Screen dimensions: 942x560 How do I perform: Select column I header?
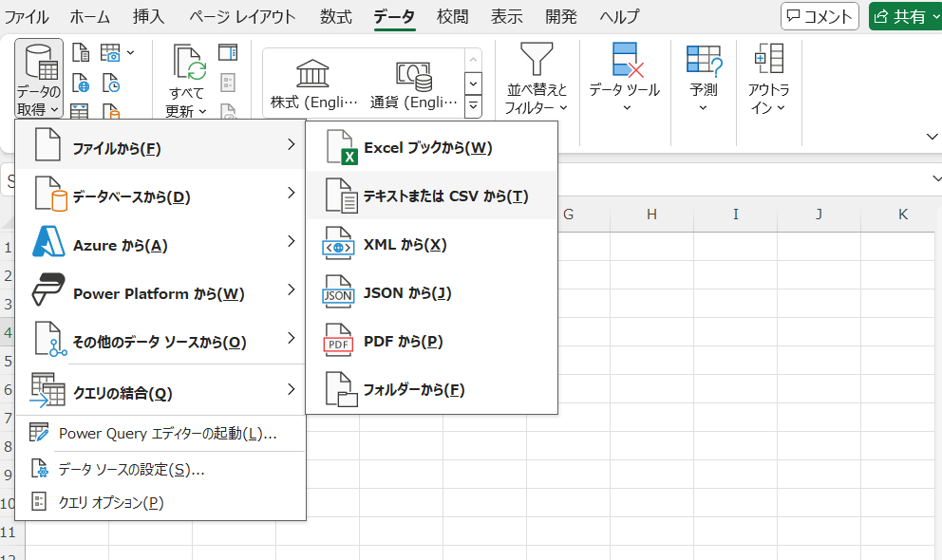735,215
